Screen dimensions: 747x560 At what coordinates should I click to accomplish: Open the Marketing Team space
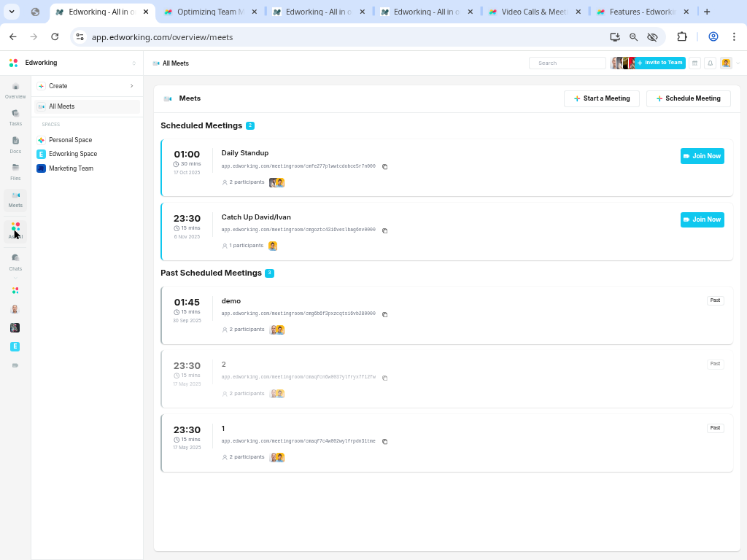[x=71, y=168]
